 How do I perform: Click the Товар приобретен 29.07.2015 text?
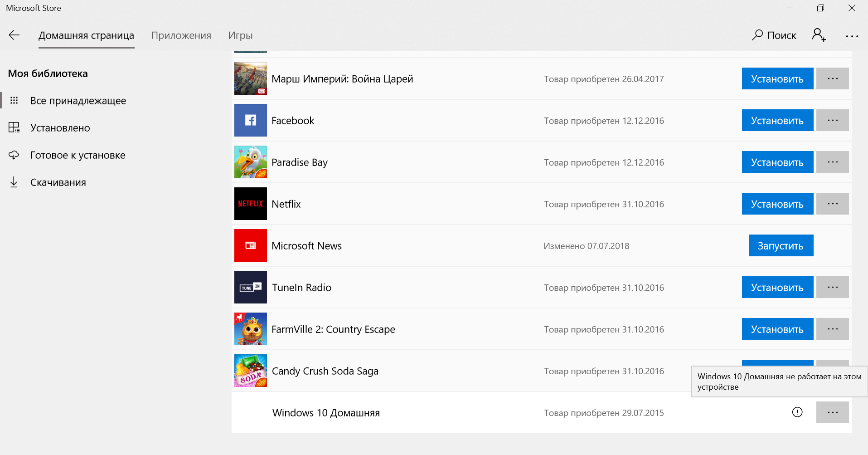point(604,413)
